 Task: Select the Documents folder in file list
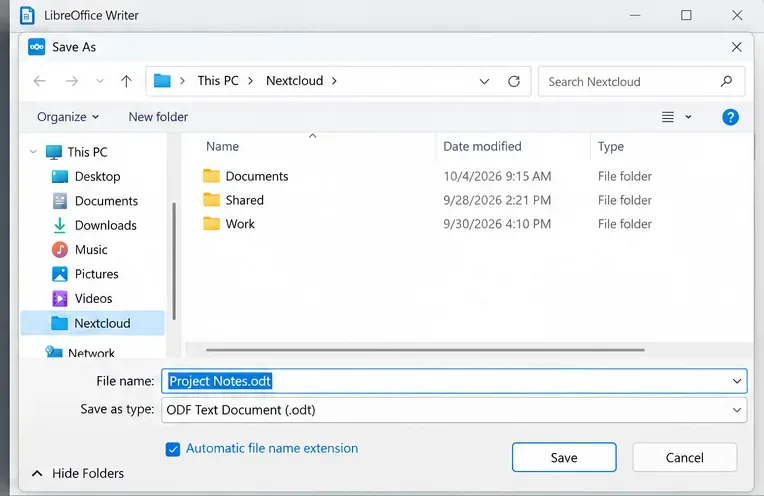click(x=257, y=176)
